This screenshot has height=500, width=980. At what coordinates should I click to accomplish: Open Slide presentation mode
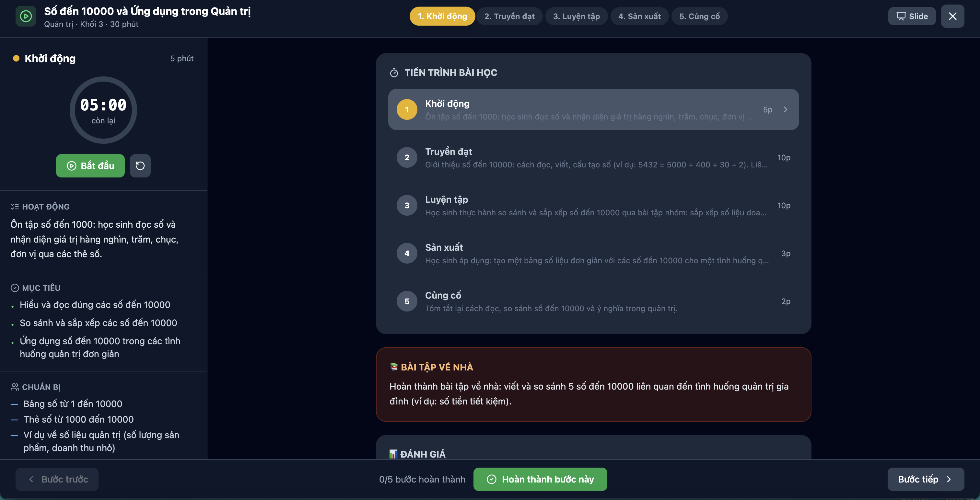(912, 16)
